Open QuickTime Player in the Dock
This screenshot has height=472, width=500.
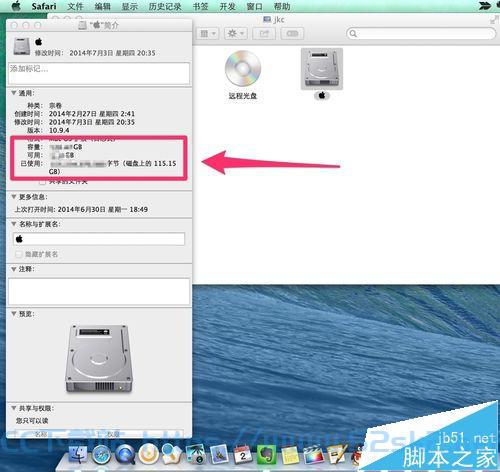coord(125,455)
